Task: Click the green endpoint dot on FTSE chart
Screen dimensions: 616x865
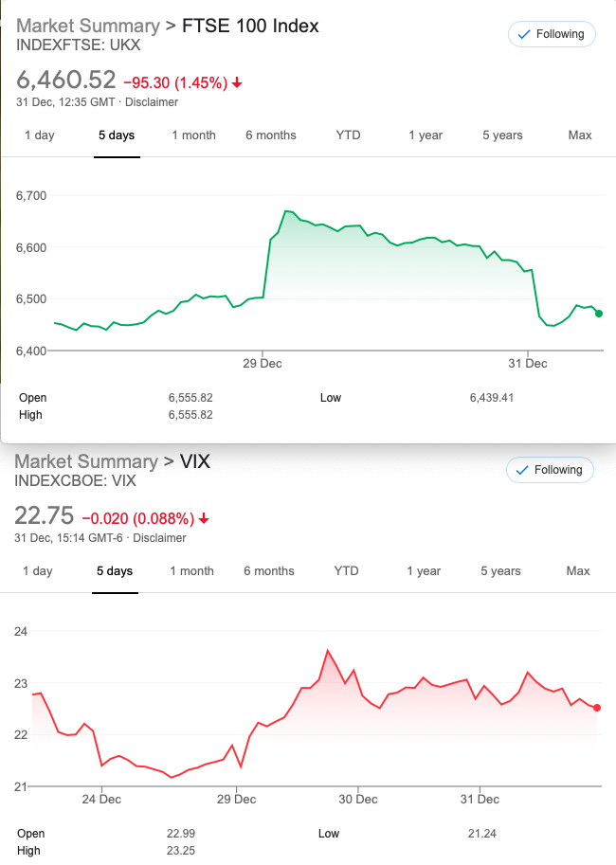Action: point(599,314)
